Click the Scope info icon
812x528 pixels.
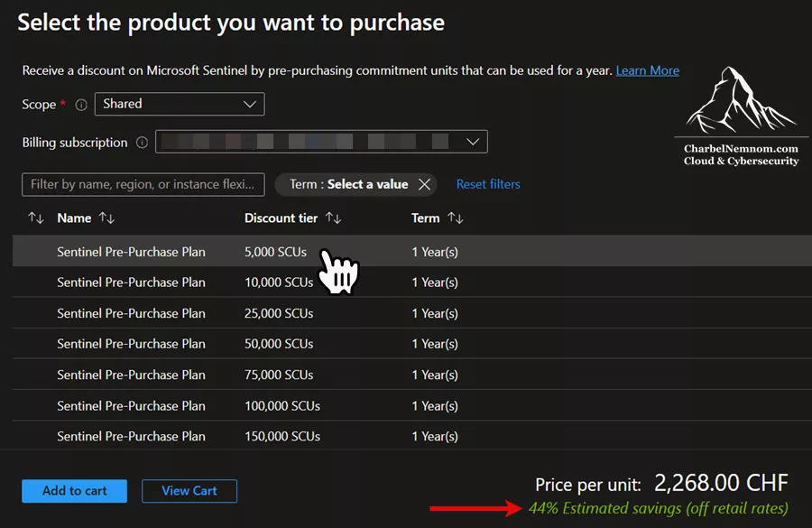(x=81, y=105)
